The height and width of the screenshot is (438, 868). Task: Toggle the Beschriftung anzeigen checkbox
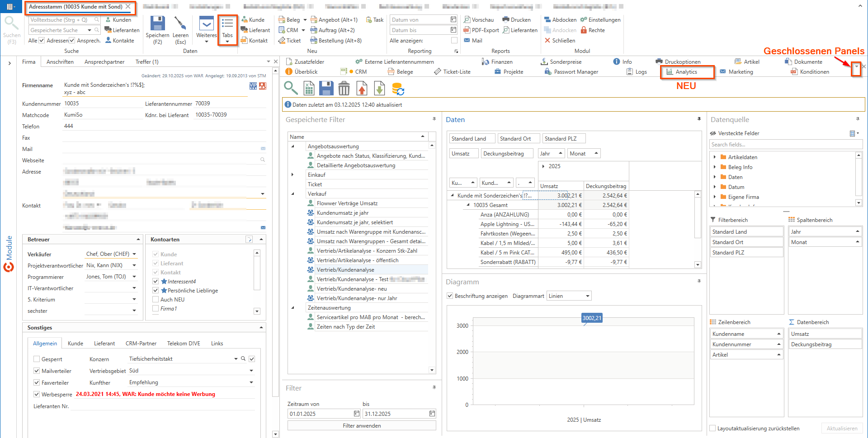click(450, 296)
